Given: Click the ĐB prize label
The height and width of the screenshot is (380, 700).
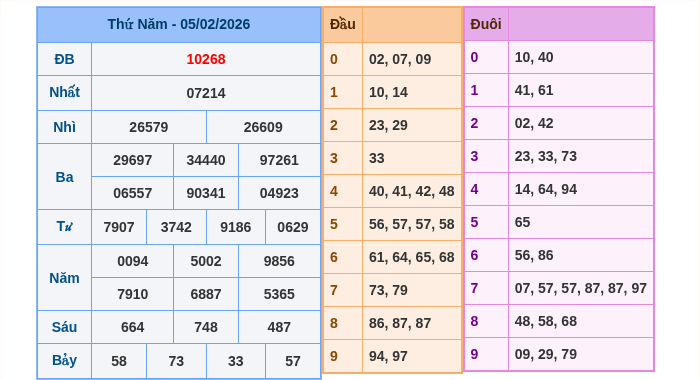Looking at the screenshot, I should 64,59.
